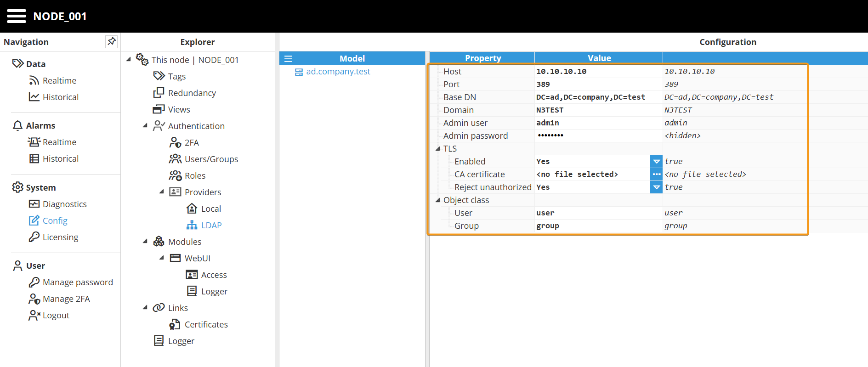The image size is (868, 367).
Task: Select the ad.company.test model entry
Action: click(x=338, y=72)
